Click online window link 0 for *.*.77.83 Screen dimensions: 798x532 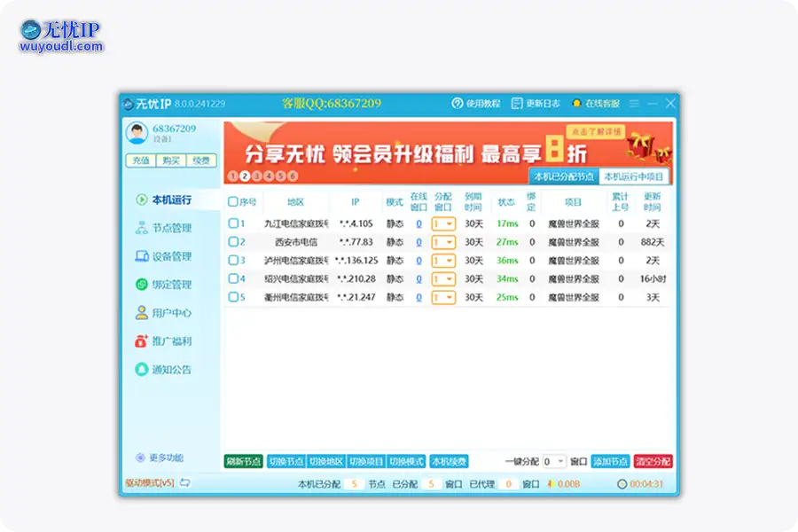tap(419, 242)
